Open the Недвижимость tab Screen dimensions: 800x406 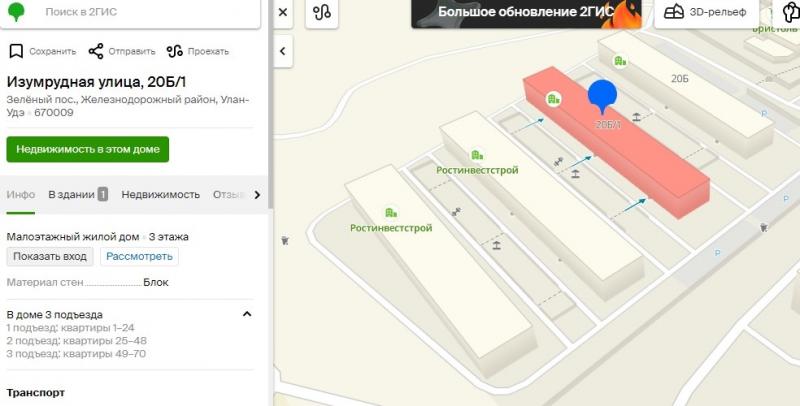coord(160,194)
